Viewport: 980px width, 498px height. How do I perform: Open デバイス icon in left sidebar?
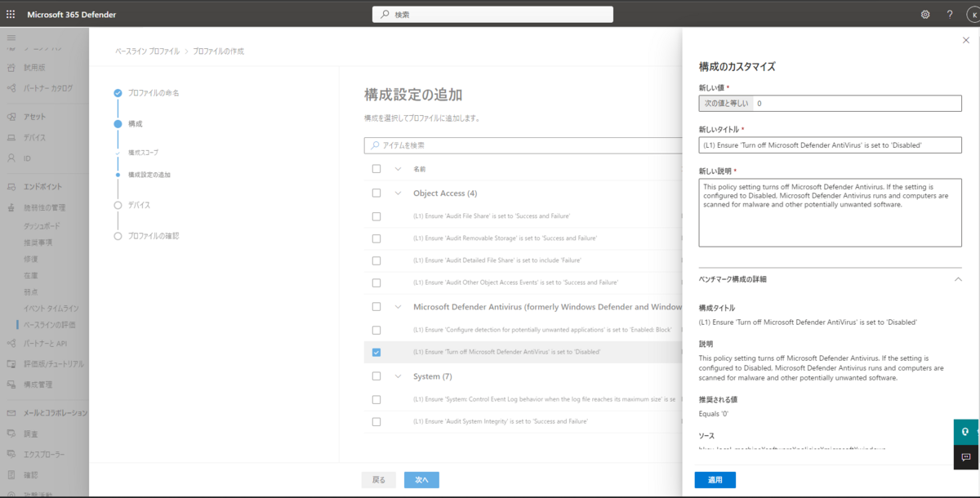[x=11, y=137]
